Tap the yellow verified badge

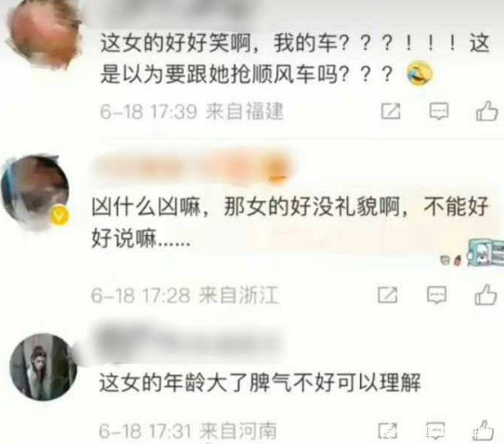click(x=60, y=216)
